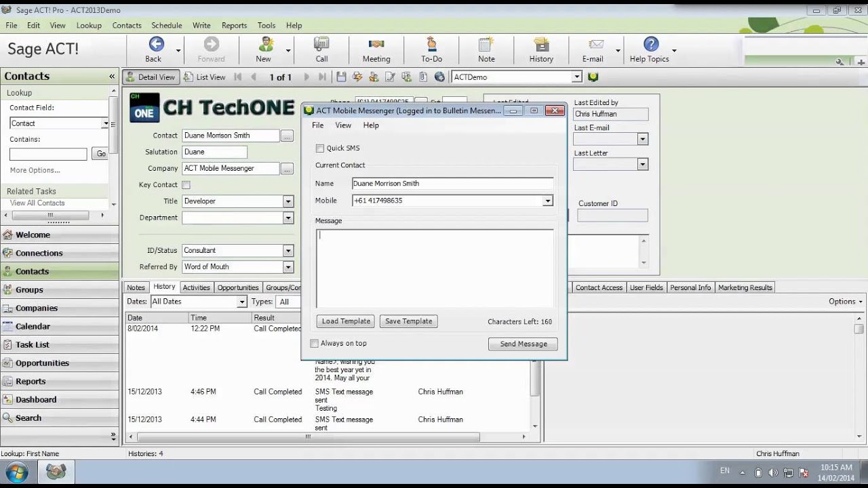868x488 pixels.
Task: Open the ACTDemo layout dropdown
Action: [x=576, y=77]
